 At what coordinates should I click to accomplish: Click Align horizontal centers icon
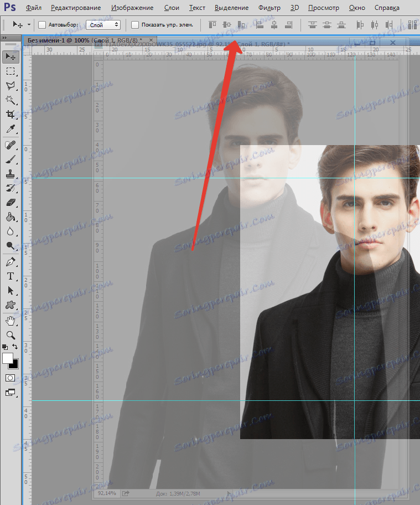coord(274,25)
